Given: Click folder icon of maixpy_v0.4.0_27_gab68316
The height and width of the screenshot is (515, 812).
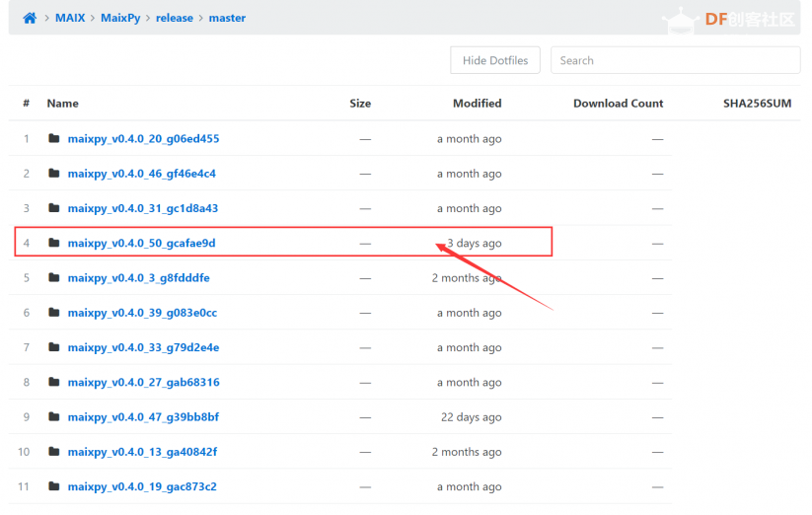Looking at the screenshot, I should [54, 382].
